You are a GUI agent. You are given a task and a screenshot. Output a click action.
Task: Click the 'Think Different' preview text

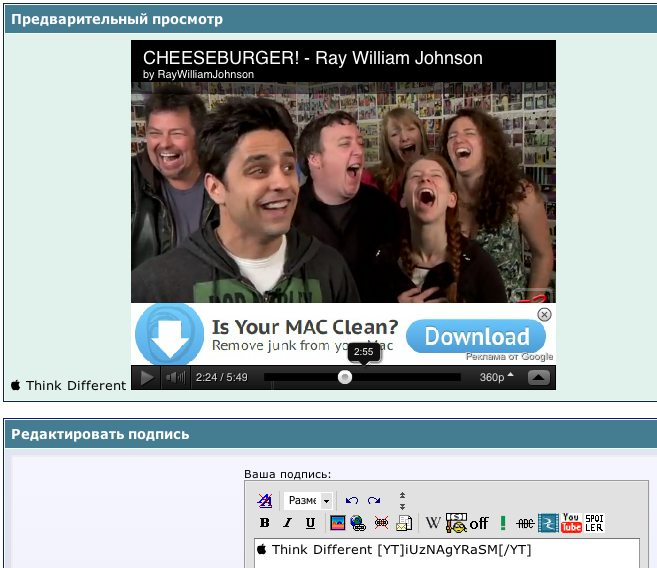tap(76, 385)
